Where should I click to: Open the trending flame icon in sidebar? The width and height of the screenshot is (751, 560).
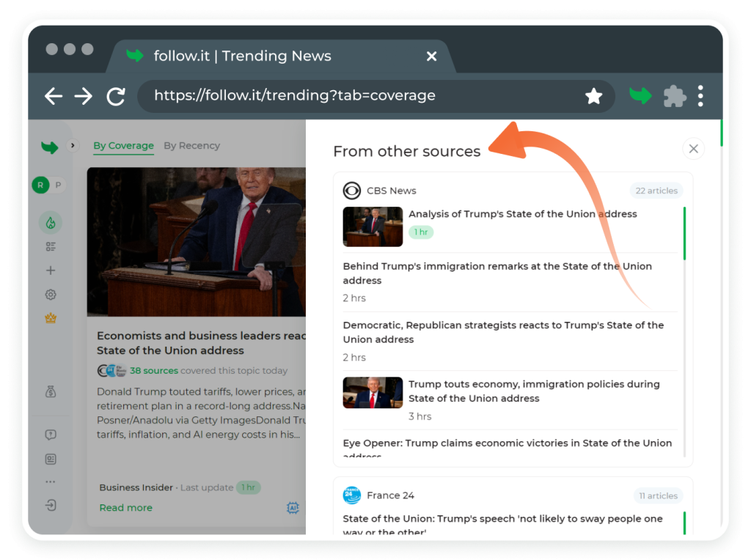click(x=51, y=222)
